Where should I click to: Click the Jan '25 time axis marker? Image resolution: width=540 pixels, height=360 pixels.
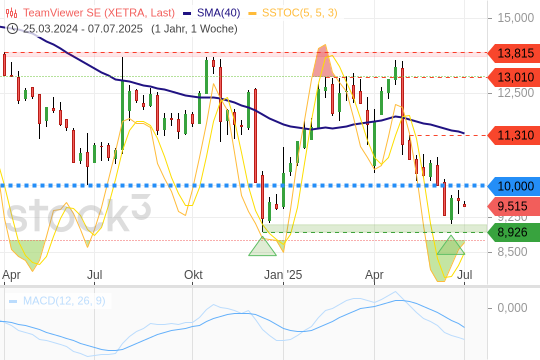coord(283,275)
